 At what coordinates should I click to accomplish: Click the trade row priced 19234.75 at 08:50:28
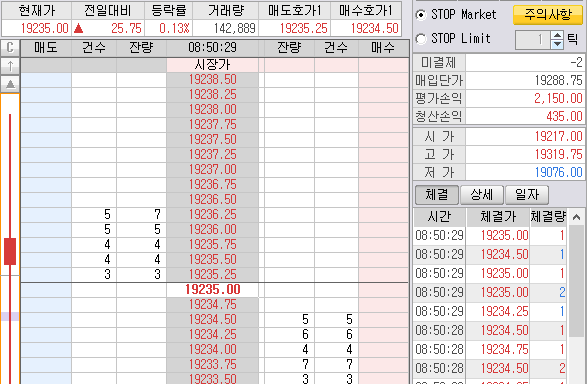pos(490,350)
